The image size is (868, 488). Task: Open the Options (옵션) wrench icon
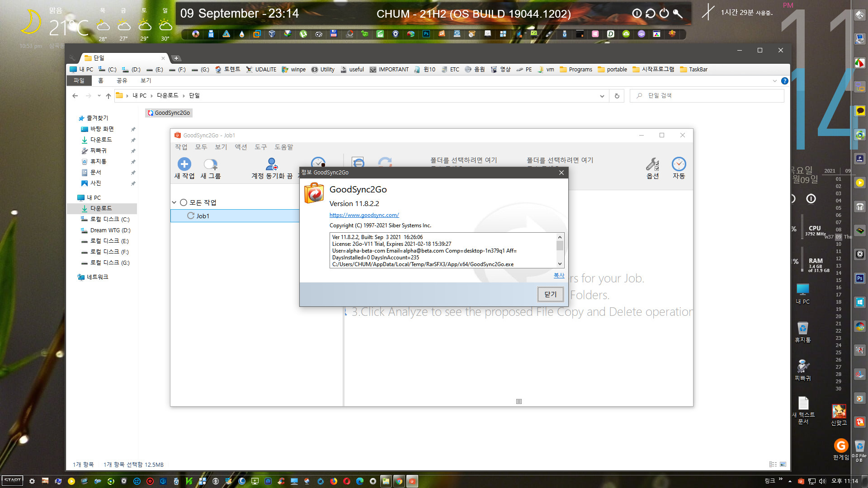coord(652,164)
